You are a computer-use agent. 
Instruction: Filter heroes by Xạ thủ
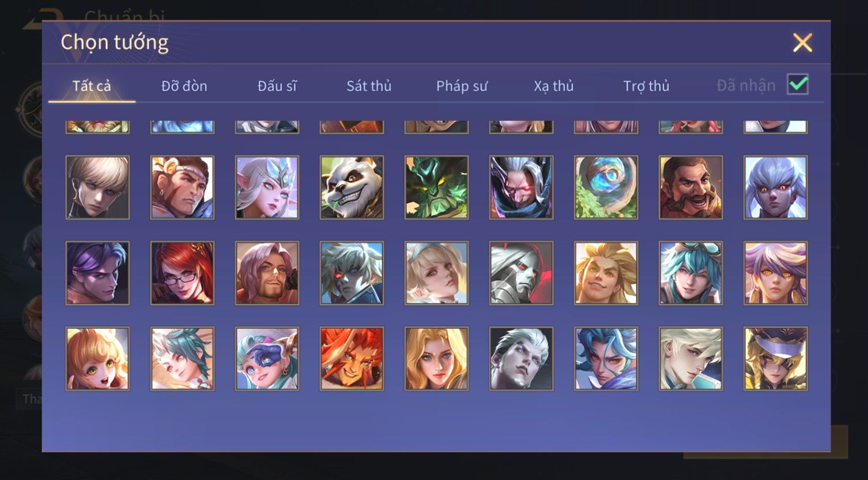point(554,86)
